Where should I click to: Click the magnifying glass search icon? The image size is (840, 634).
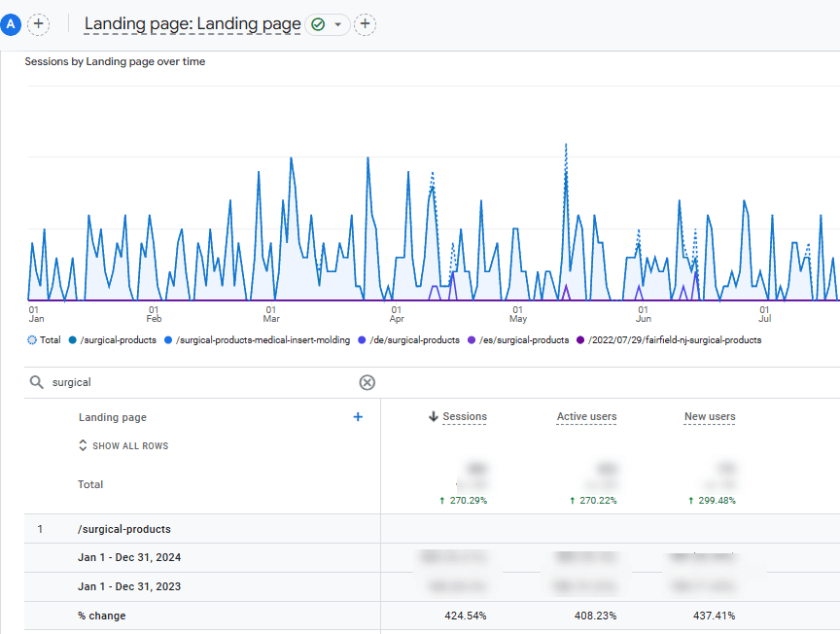pos(37,383)
